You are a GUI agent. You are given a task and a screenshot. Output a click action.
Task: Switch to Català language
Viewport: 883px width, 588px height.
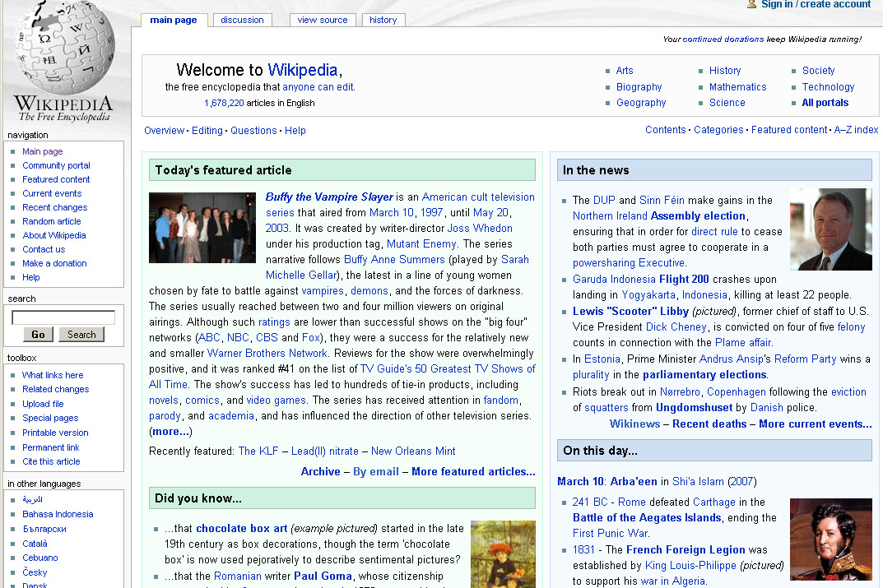tap(35, 544)
